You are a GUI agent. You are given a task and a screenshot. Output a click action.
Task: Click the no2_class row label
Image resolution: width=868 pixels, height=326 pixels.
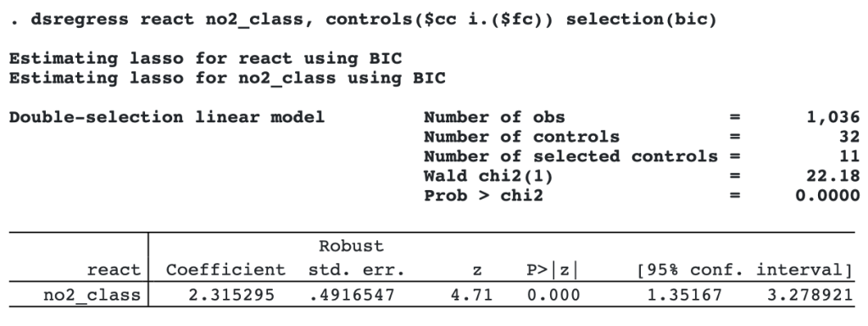(x=92, y=295)
